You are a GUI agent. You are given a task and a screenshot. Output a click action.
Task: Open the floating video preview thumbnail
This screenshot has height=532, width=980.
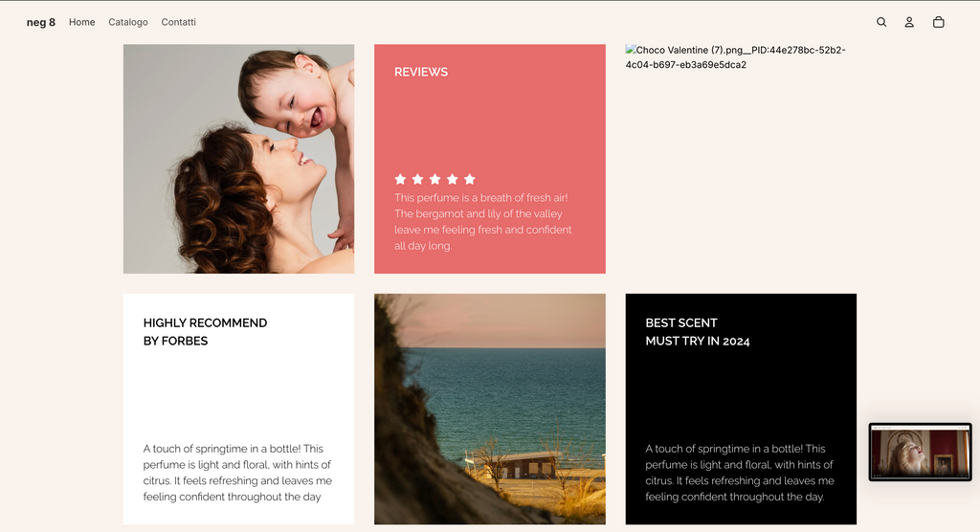pos(920,452)
